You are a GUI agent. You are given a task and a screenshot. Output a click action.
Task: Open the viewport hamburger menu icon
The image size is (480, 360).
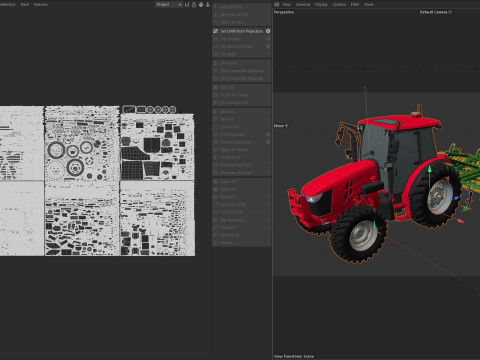pyautogui.click(x=277, y=5)
